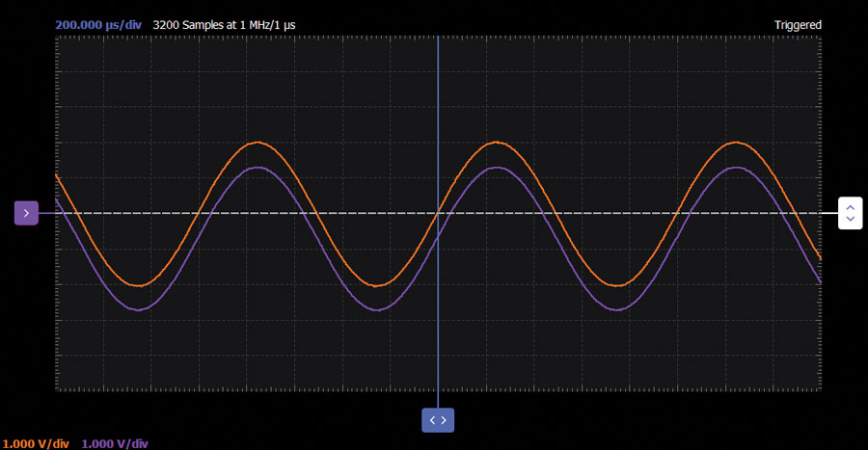Click the middle peak of the purple waveform
This screenshot has height=450, width=868.
pos(497,168)
